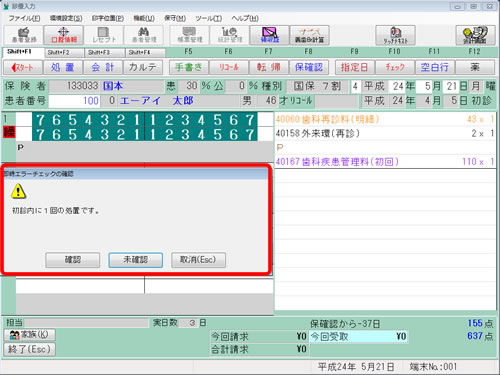Screen dimensions: 500x375
Task: Click the month field showing 5
Action: (424, 87)
